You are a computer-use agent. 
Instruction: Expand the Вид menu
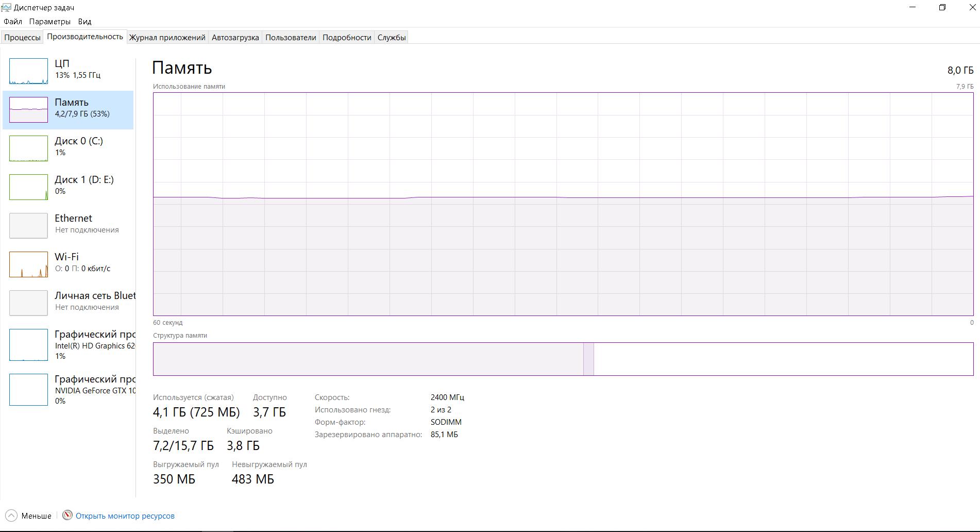point(85,22)
